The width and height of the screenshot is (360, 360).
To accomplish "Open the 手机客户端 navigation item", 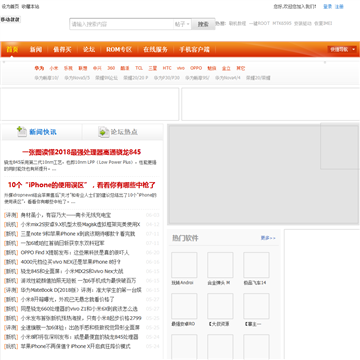I will click(x=194, y=49).
